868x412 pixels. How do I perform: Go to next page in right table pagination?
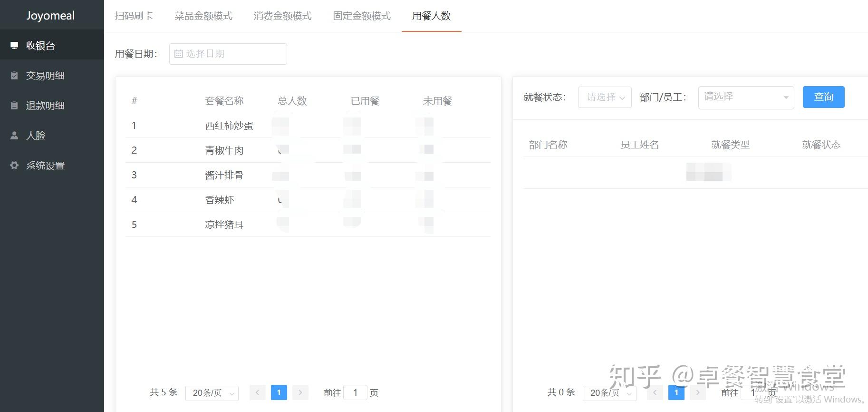click(697, 392)
